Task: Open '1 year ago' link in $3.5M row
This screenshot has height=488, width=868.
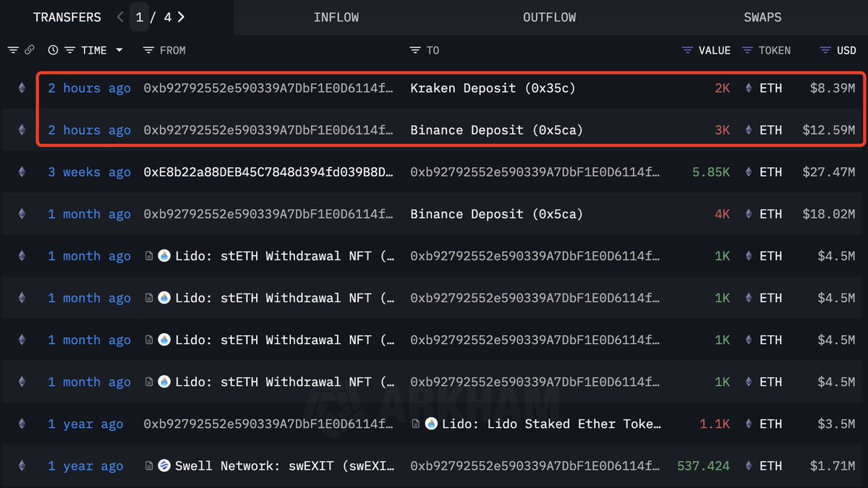Action: click(85, 424)
